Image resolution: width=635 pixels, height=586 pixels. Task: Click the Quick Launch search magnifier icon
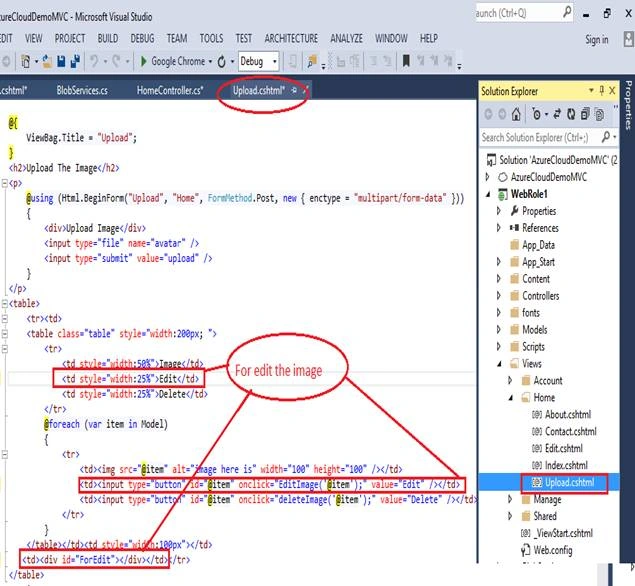[567, 13]
